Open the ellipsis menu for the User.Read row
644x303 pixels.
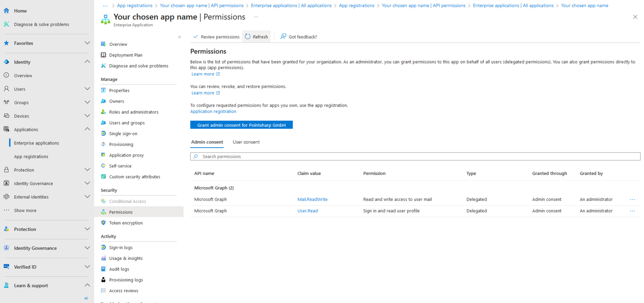coord(632,211)
